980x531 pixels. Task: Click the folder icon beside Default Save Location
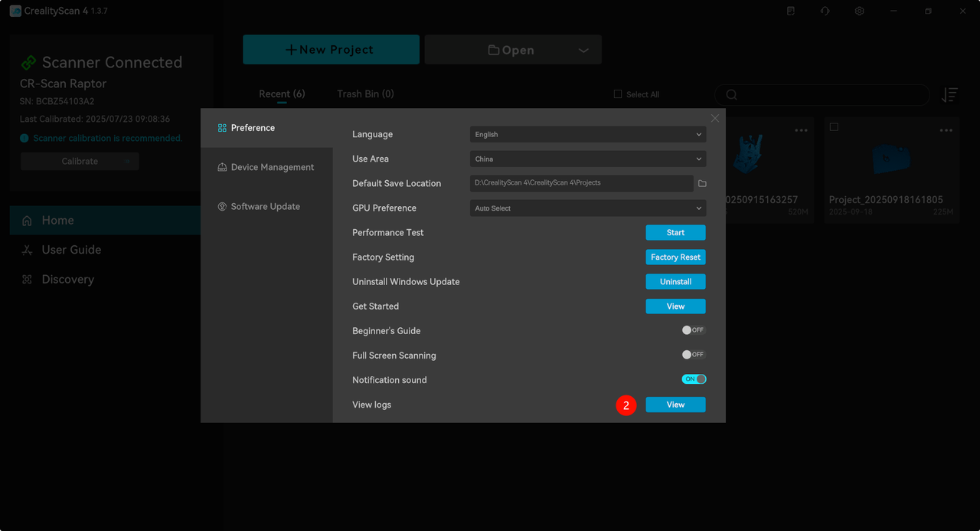click(x=702, y=184)
